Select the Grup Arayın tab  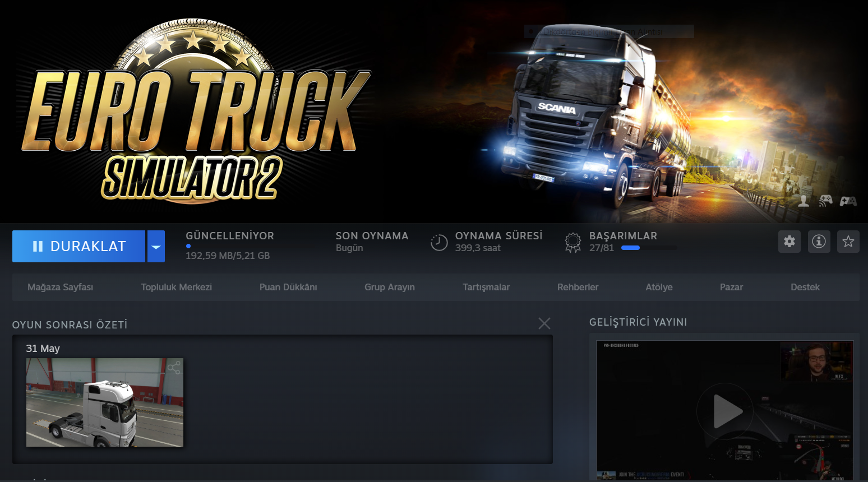pos(390,287)
